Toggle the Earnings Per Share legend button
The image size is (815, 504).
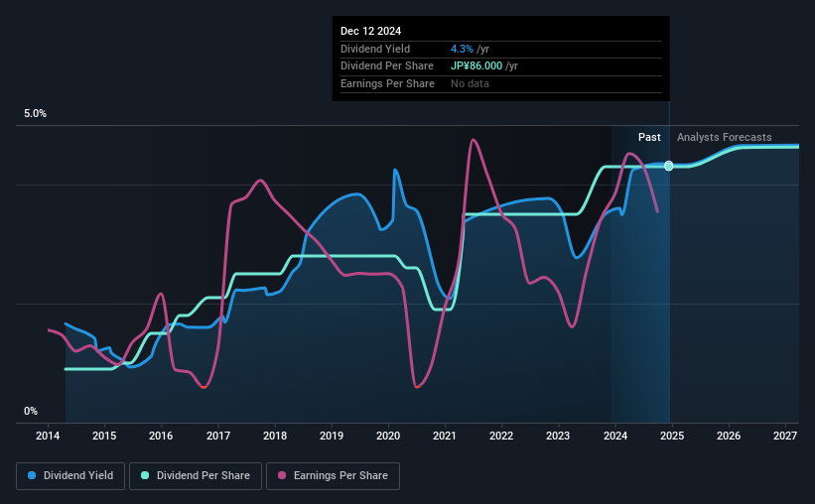pos(334,476)
